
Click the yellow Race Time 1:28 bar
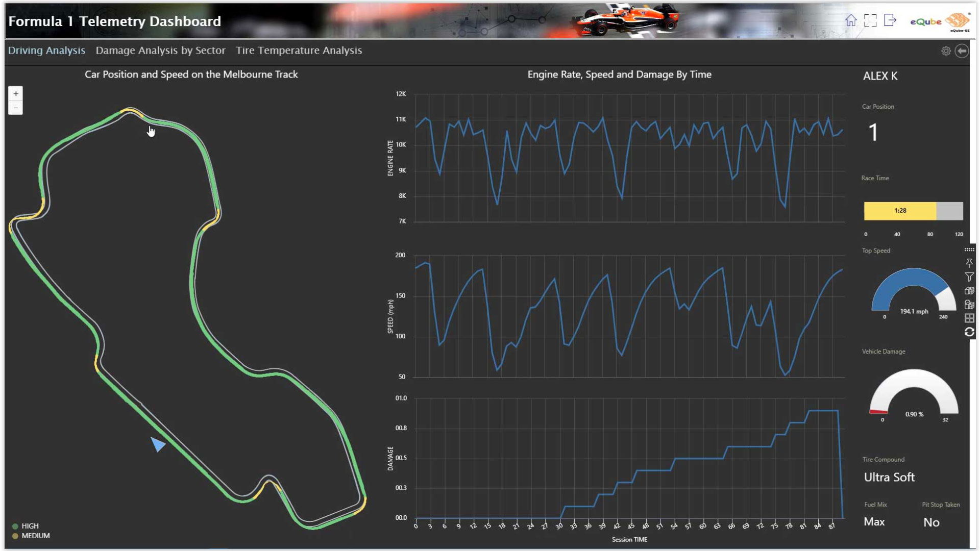[x=900, y=211]
